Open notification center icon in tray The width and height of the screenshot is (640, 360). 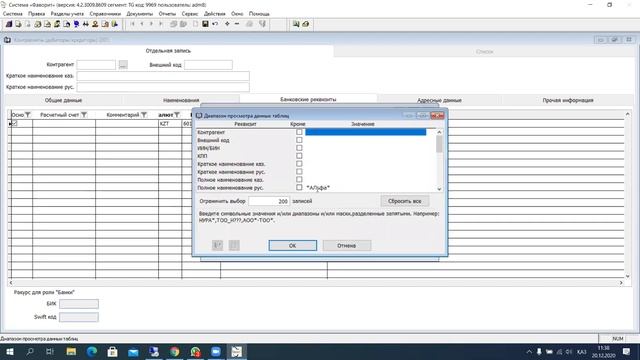click(627, 351)
